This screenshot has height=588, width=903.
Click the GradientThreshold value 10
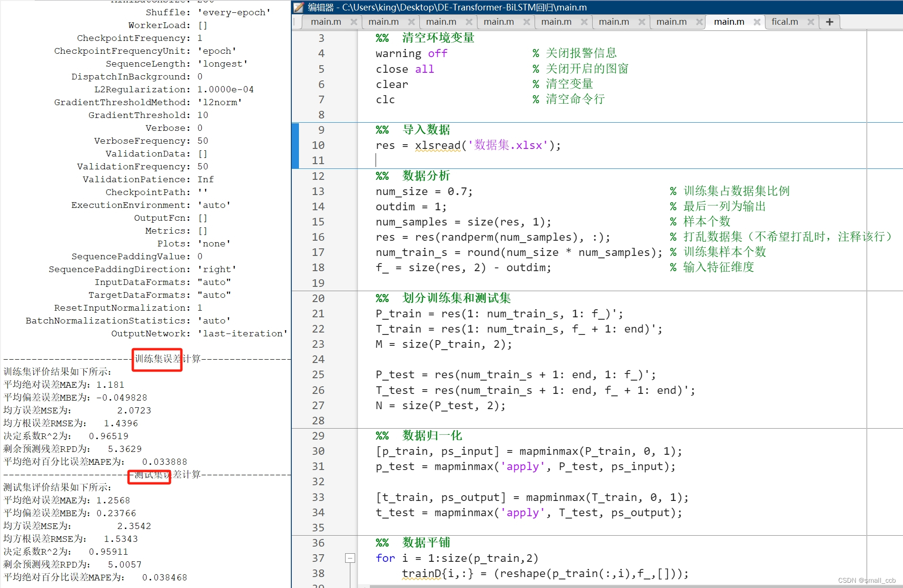[x=203, y=115]
